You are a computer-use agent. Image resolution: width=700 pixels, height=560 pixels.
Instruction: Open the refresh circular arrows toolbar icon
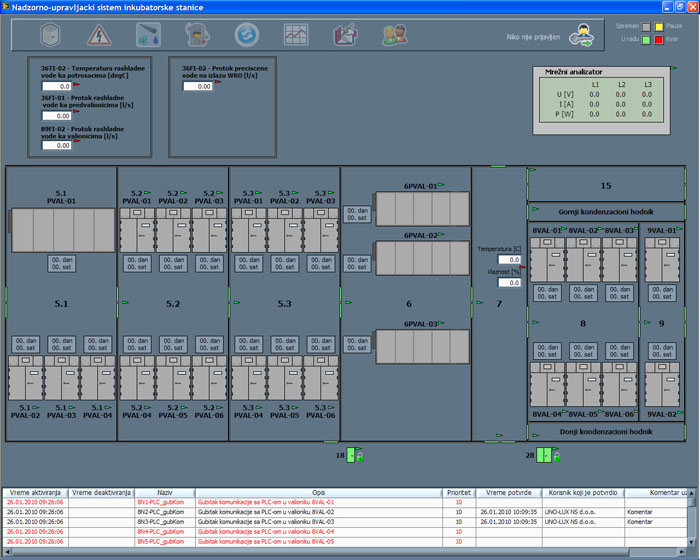(247, 35)
